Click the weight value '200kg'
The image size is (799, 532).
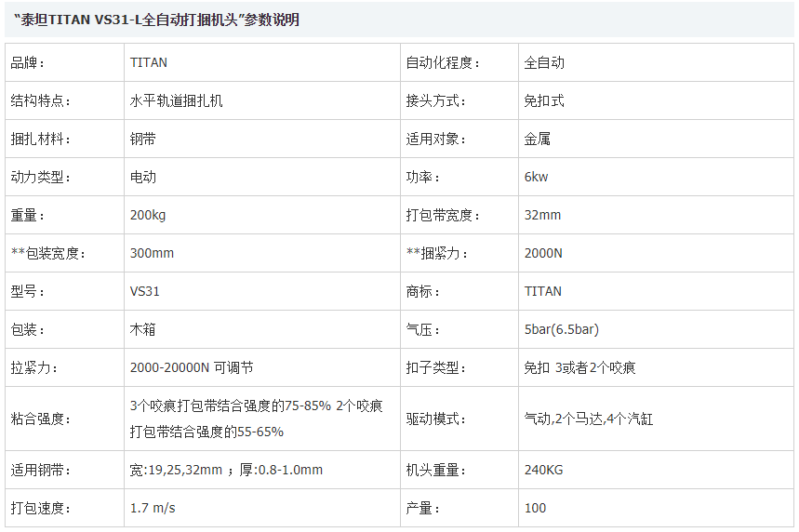148,216
